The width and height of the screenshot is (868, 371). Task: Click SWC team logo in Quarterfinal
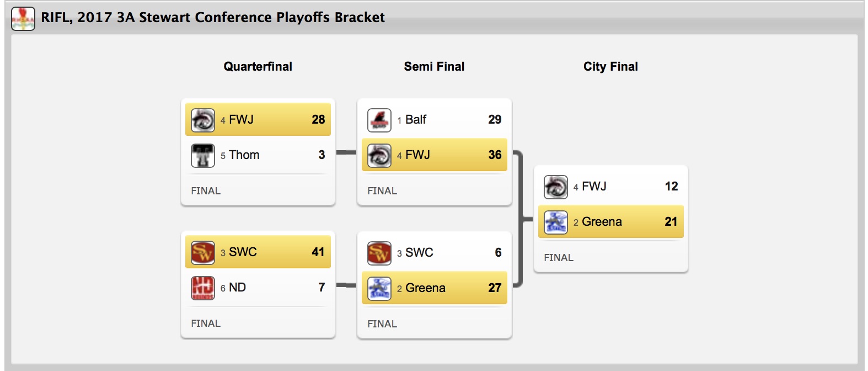(x=202, y=252)
